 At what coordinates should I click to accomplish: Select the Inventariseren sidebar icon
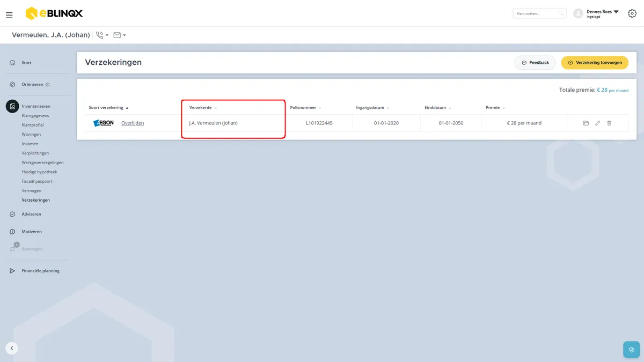12,106
